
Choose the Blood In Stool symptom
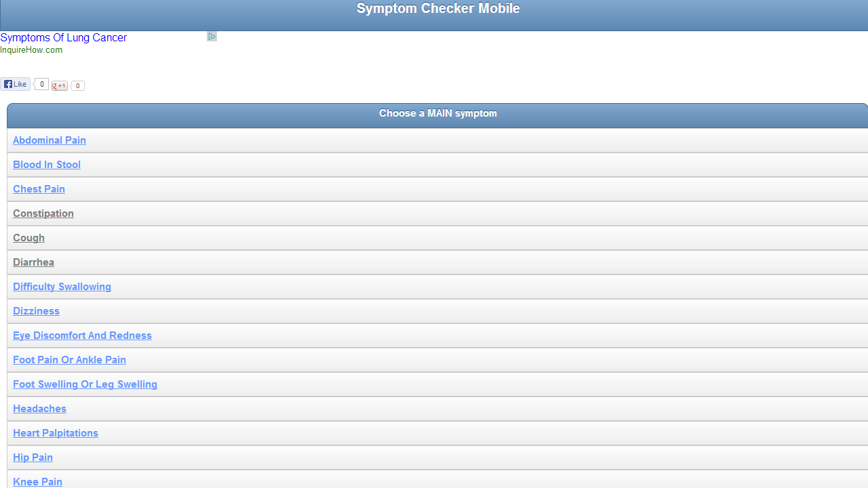[x=47, y=165]
